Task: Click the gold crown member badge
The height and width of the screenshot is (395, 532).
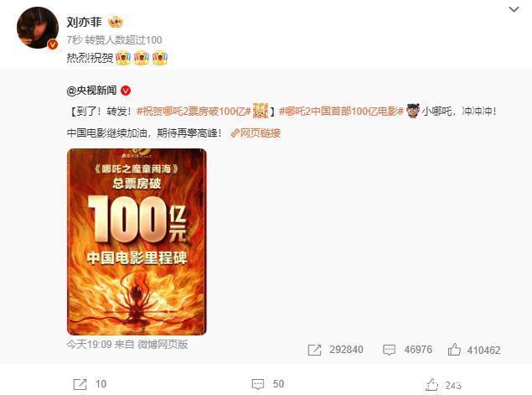Action: coord(116,23)
